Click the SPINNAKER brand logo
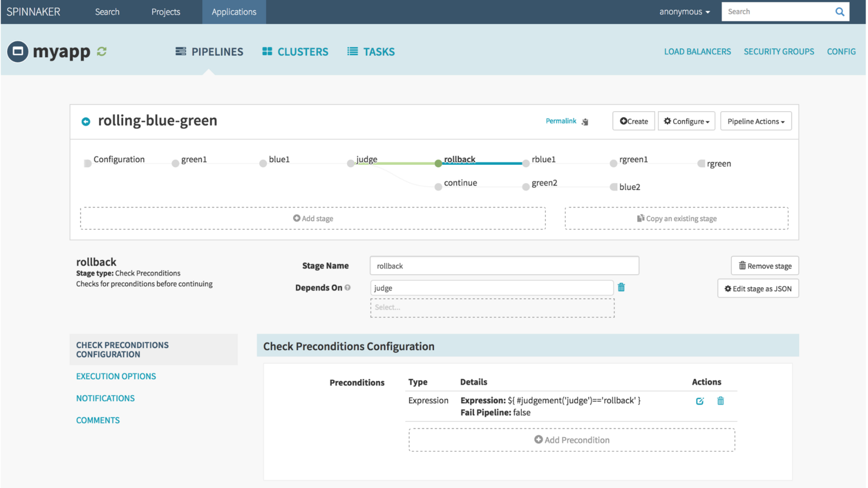868x488 pixels. 33,11
